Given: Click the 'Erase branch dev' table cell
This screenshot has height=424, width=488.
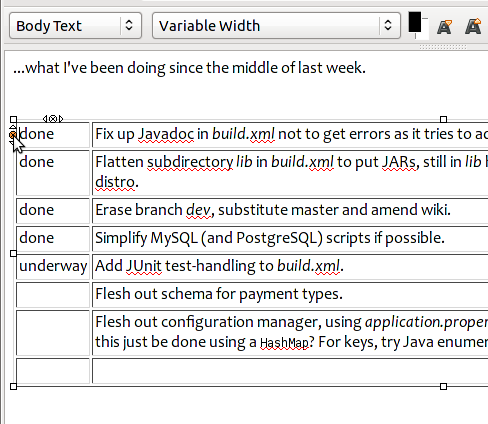Looking at the screenshot, I should 290,210.
